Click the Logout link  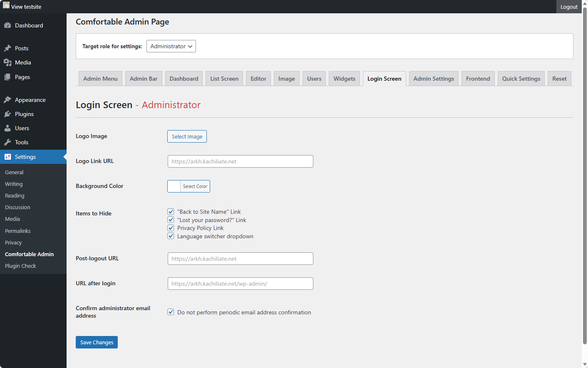pos(569,7)
